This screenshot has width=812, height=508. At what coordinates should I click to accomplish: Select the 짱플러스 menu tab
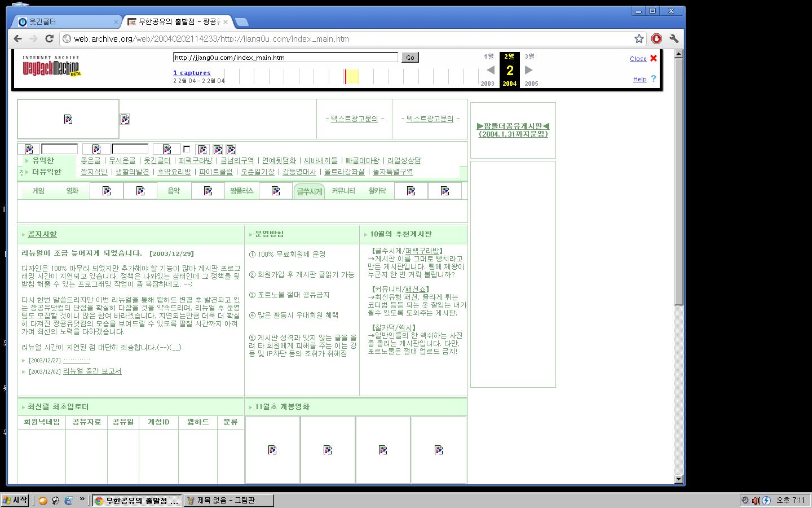point(242,191)
